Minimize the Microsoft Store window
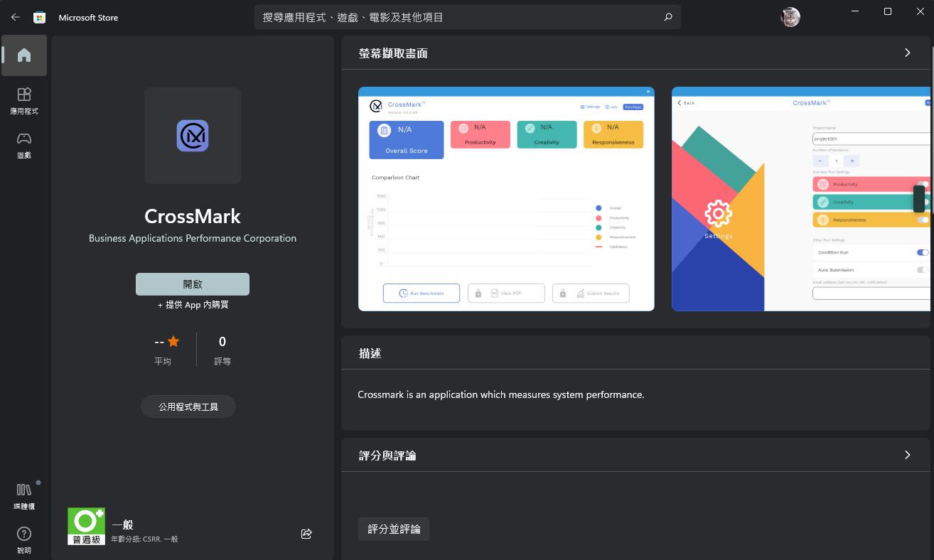The width and height of the screenshot is (934, 560). tap(855, 11)
